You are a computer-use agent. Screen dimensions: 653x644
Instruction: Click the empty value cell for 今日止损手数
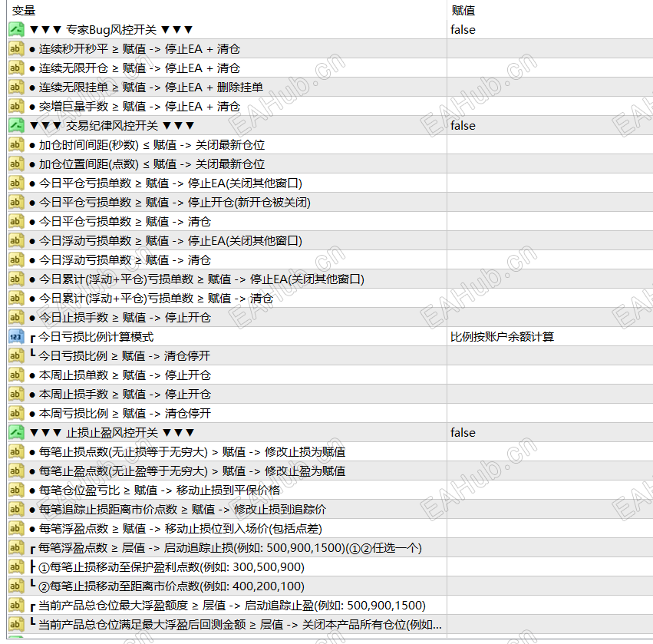pyautogui.click(x=549, y=318)
